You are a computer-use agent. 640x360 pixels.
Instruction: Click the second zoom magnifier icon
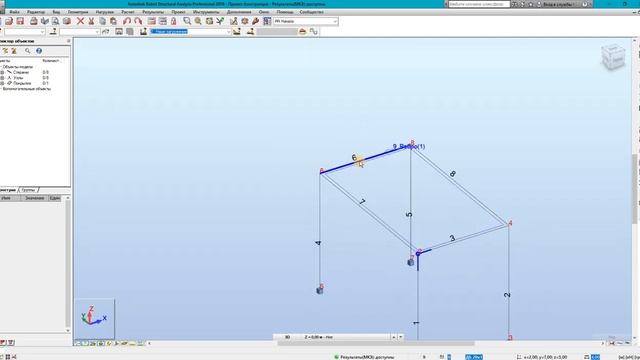click(198, 21)
